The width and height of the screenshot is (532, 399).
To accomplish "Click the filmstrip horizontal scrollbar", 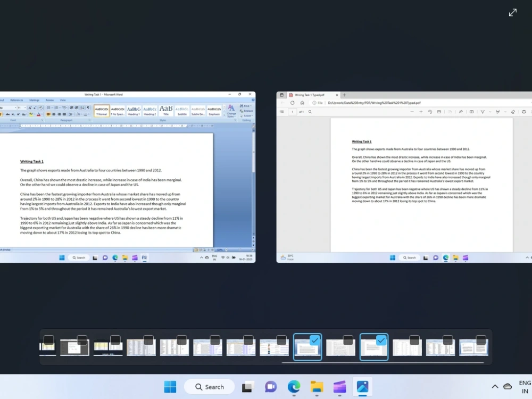I will coord(383,363).
